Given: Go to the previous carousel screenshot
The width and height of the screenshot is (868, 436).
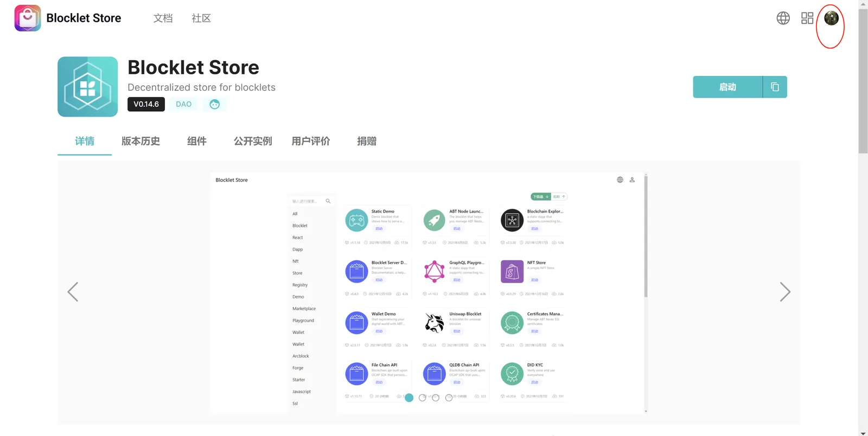Looking at the screenshot, I should [x=73, y=292].
